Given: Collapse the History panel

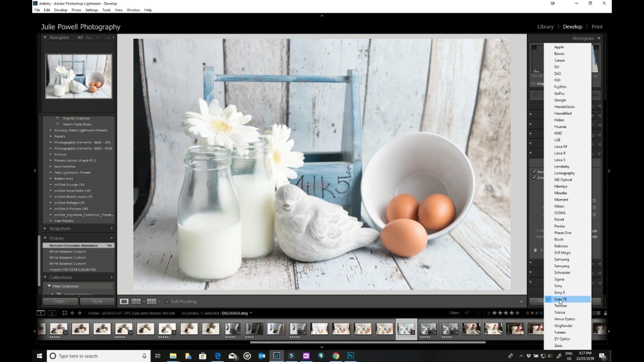Looking at the screenshot, I should [x=45, y=238].
